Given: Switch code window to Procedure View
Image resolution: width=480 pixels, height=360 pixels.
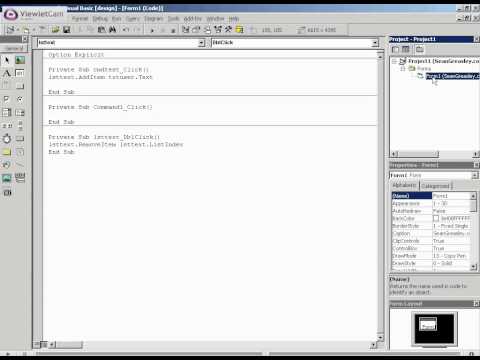Looking at the screenshot, I should click(x=37, y=344).
